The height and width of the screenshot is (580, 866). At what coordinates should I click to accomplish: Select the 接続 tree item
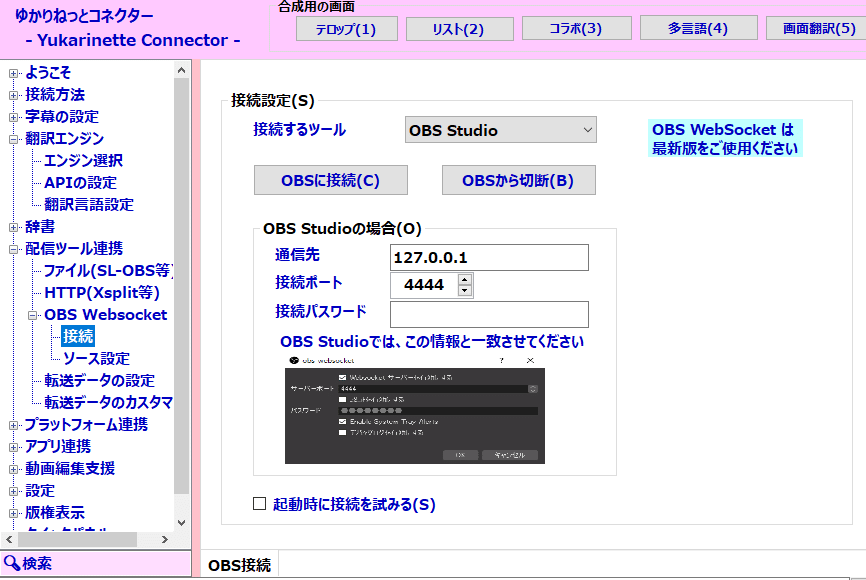tap(78, 336)
